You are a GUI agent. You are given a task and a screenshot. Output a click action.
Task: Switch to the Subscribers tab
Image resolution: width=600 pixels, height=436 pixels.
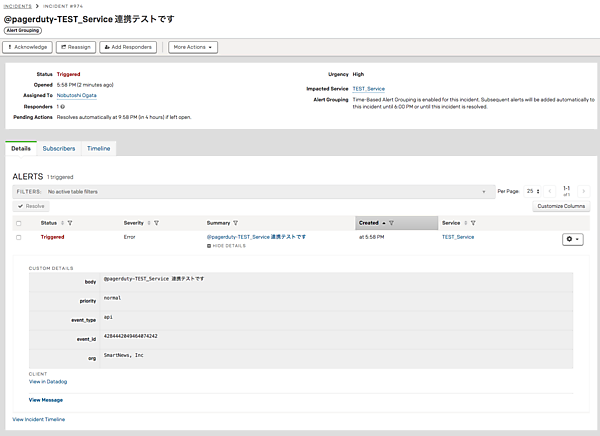coord(58,148)
